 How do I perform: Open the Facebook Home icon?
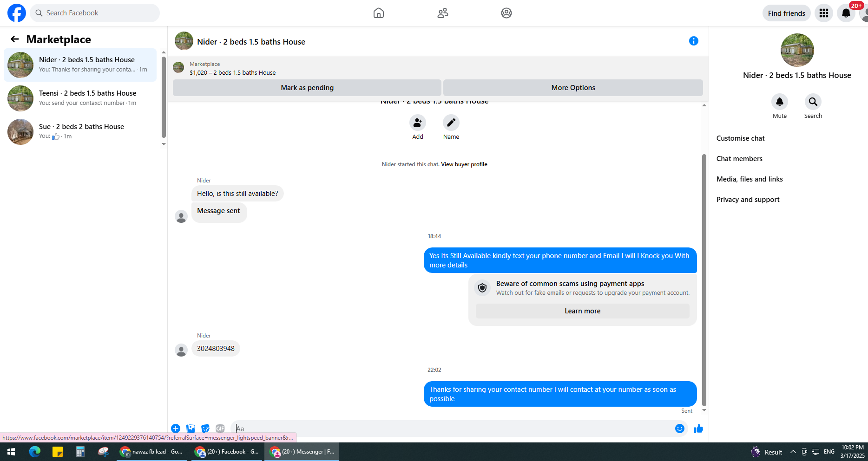click(x=379, y=13)
